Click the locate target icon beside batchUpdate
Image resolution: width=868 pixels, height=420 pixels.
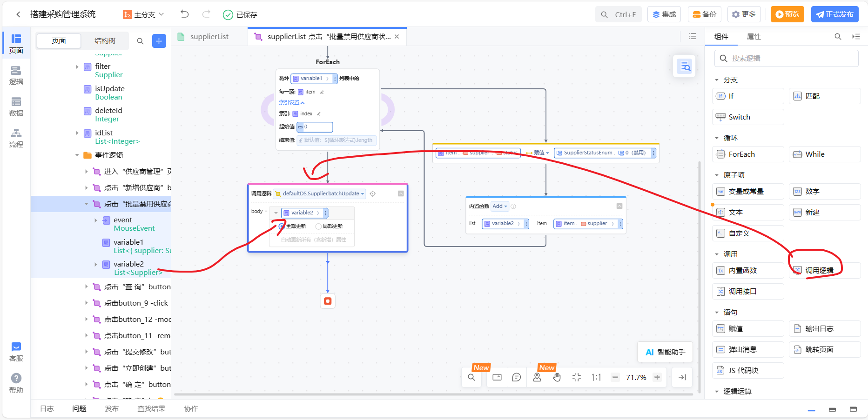[372, 193]
